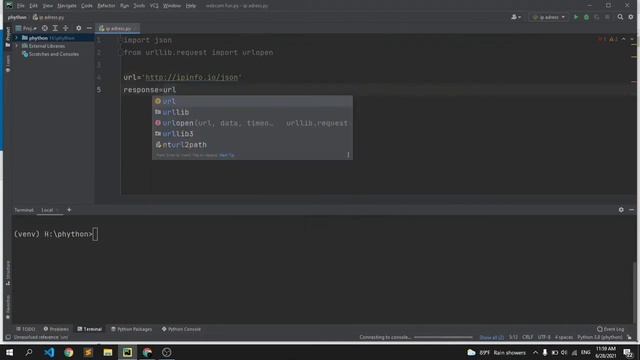Click the Connecting to console progress bar
Screen dimensions: 640x360
[443, 337]
